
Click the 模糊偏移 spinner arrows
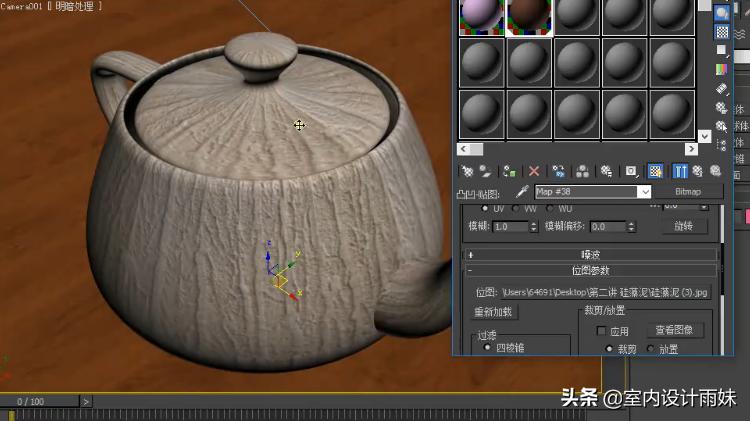coord(631,227)
